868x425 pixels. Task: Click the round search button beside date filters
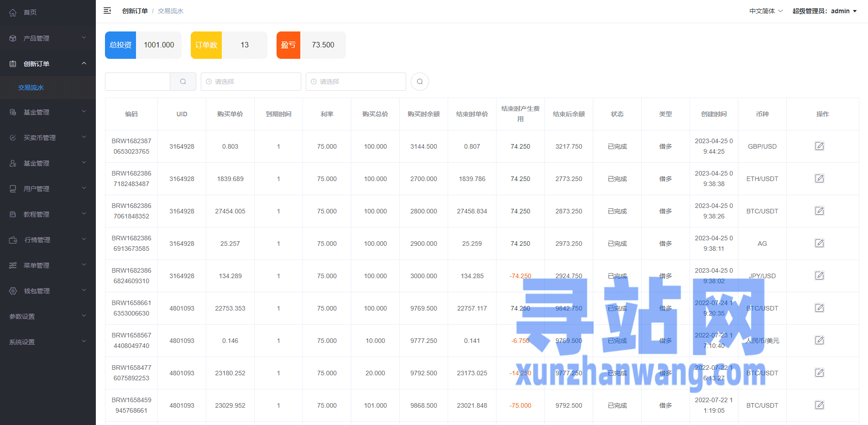419,82
